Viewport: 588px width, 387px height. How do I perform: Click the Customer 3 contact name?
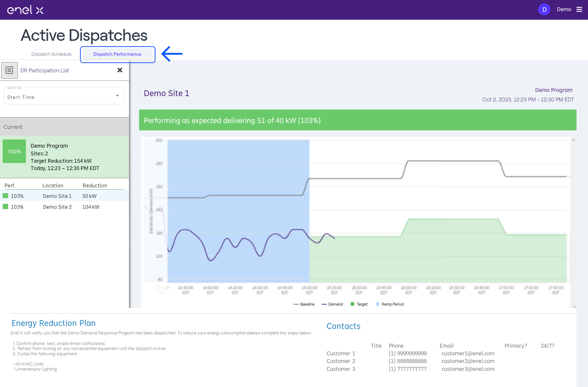[341, 369]
